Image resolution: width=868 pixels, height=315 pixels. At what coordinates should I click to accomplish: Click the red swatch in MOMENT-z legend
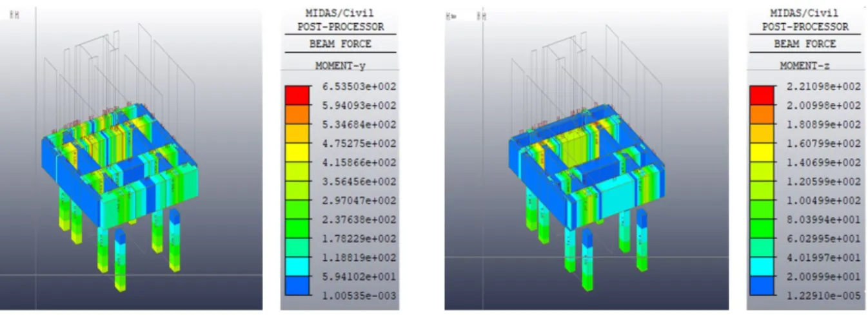coord(762,95)
